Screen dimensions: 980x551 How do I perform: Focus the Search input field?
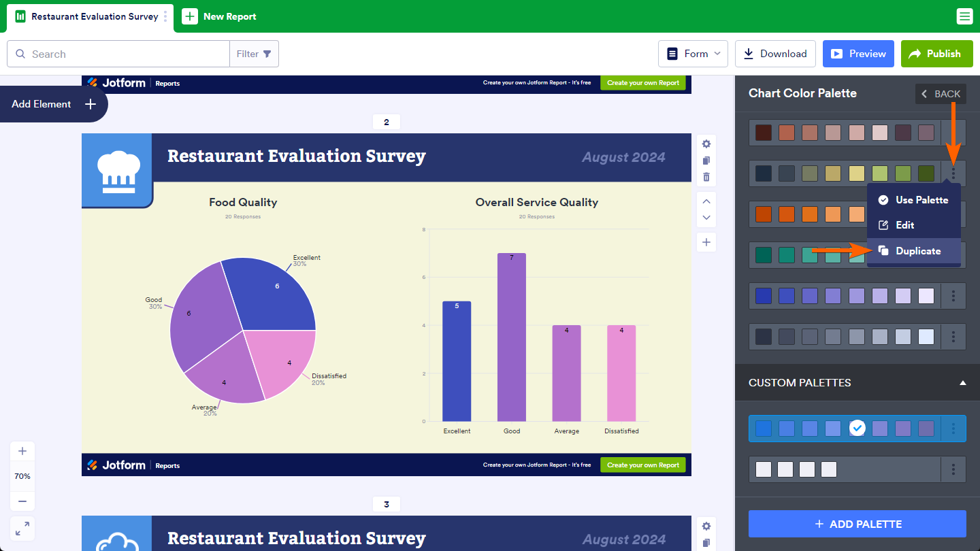click(118, 54)
